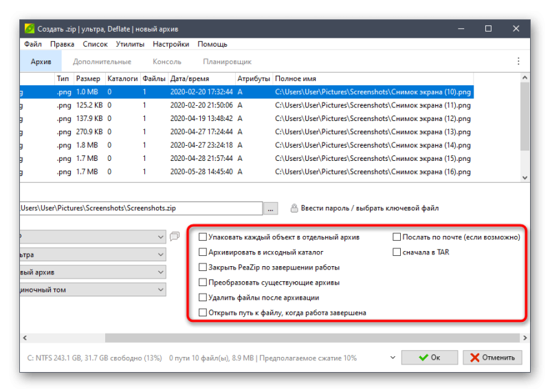Sort by the Тип column header
The width and height of the screenshot is (550, 392).
(64, 78)
